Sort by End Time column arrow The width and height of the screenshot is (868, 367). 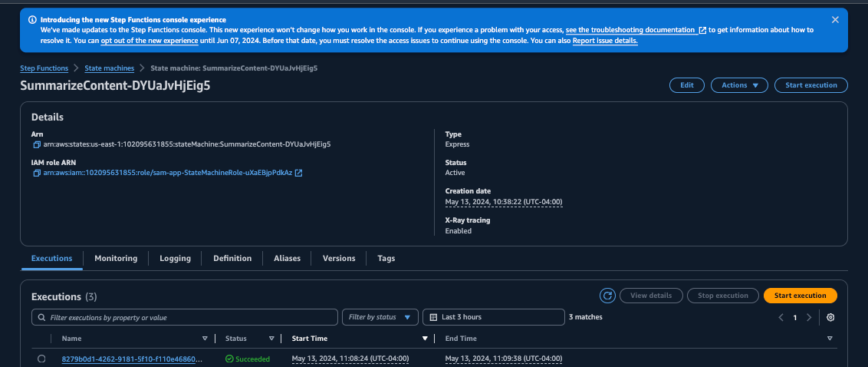point(829,338)
